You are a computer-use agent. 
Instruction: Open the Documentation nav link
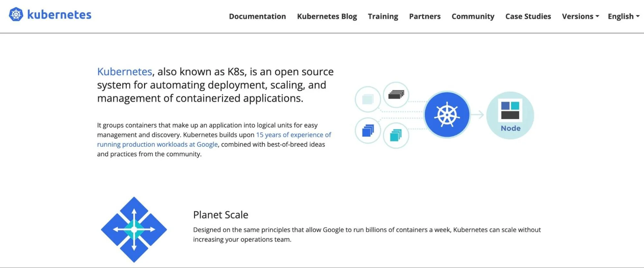(x=257, y=16)
